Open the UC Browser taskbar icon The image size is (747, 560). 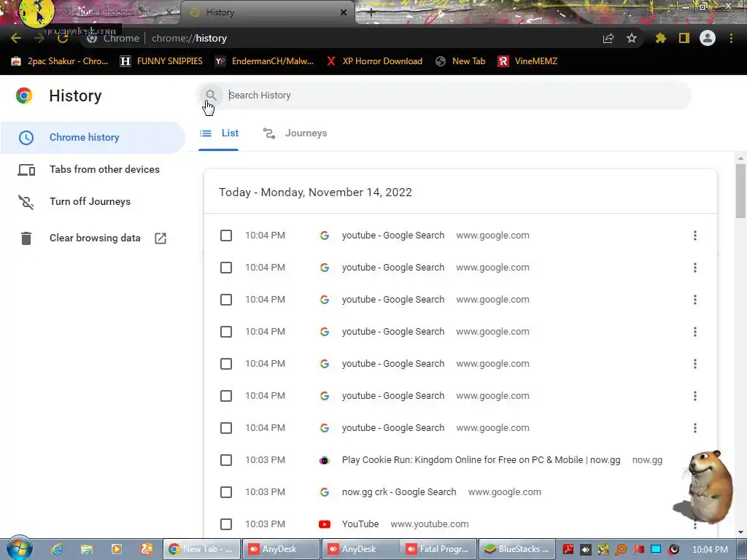(x=147, y=549)
